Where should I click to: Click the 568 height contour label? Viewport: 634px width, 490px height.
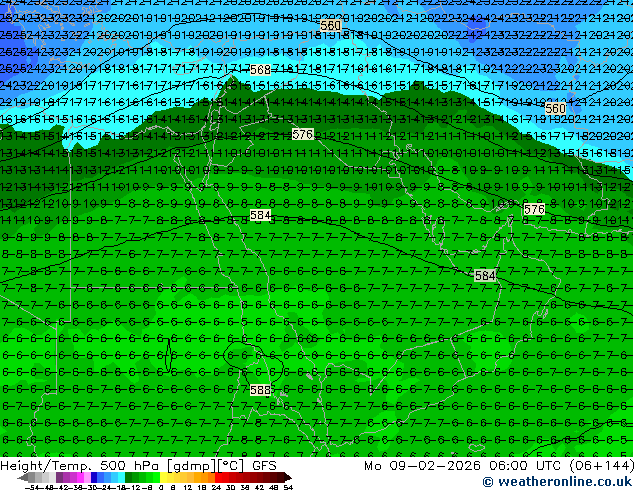pos(260,70)
